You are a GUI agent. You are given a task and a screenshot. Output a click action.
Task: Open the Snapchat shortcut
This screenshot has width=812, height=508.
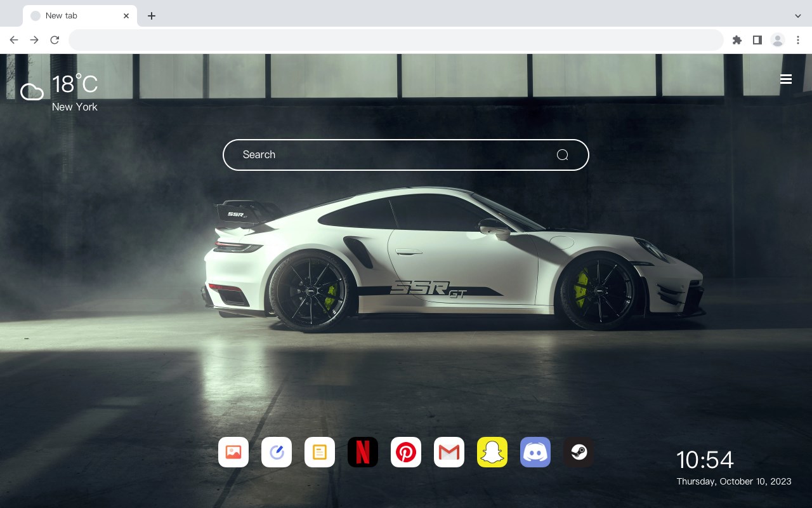(492, 452)
